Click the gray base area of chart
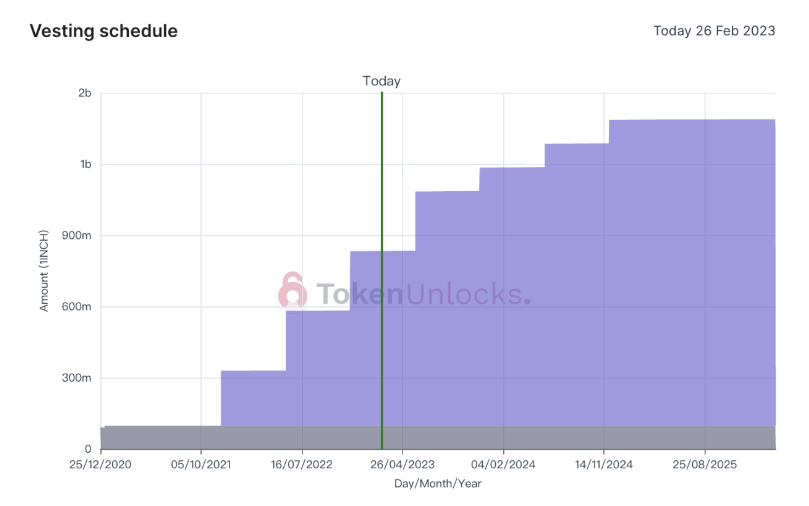 (x=438, y=437)
